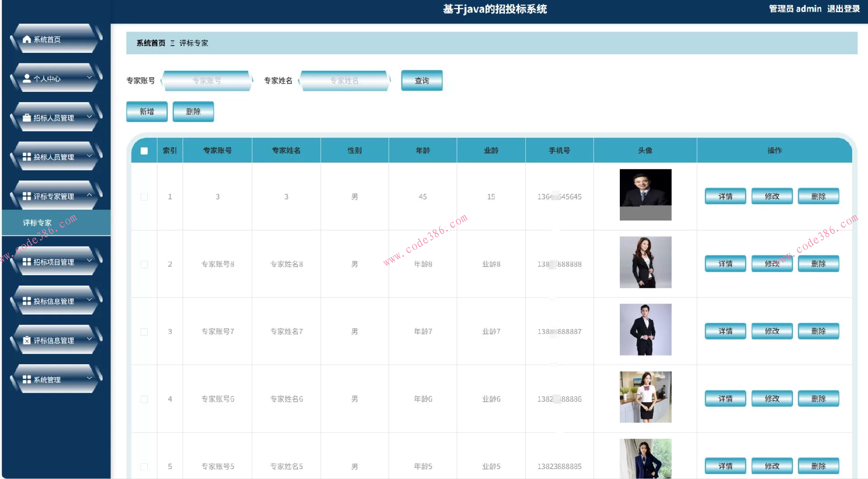Click the grid icon for 系统管理
Image resolution: width=868 pixels, height=479 pixels.
[x=27, y=380]
